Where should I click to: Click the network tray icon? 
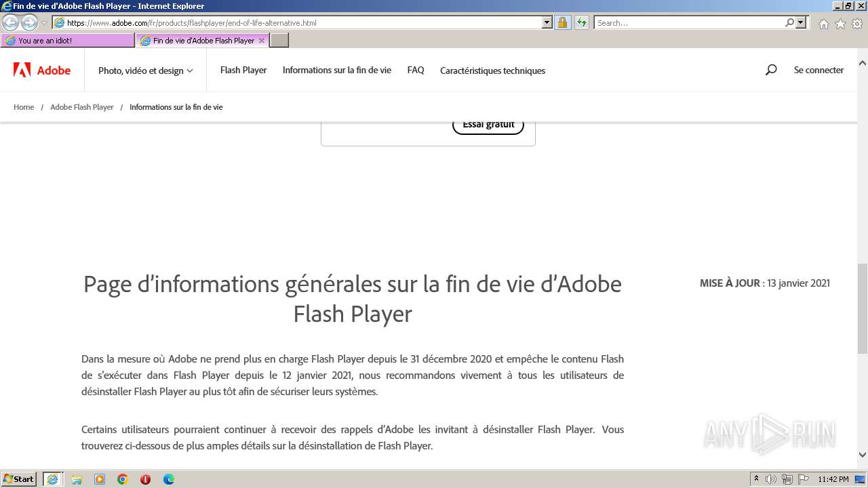tap(787, 479)
